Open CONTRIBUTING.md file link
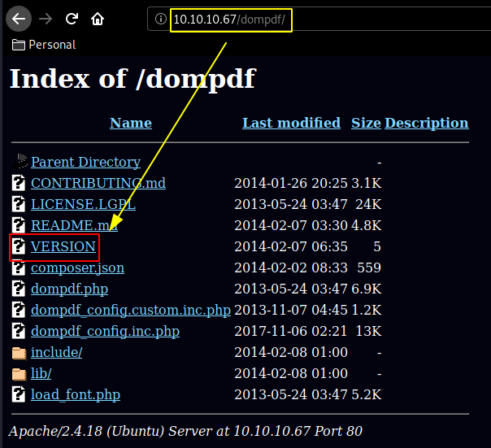The height and width of the screenshot is (448, 491). pyautogui.click(x=98, y=183)
